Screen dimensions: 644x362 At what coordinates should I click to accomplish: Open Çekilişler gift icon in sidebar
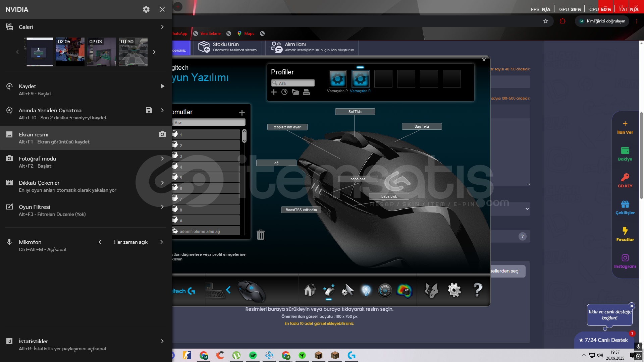625,208
